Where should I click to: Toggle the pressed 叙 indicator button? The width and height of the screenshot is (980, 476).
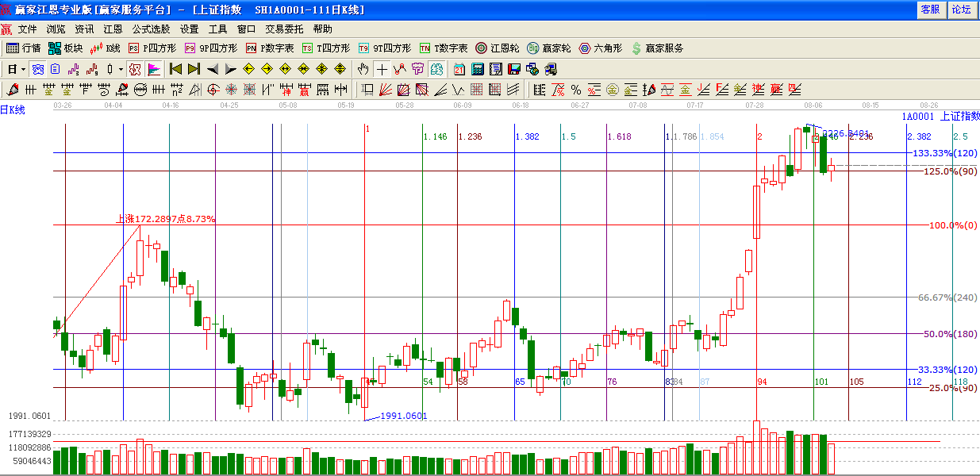tap(135, 69)
